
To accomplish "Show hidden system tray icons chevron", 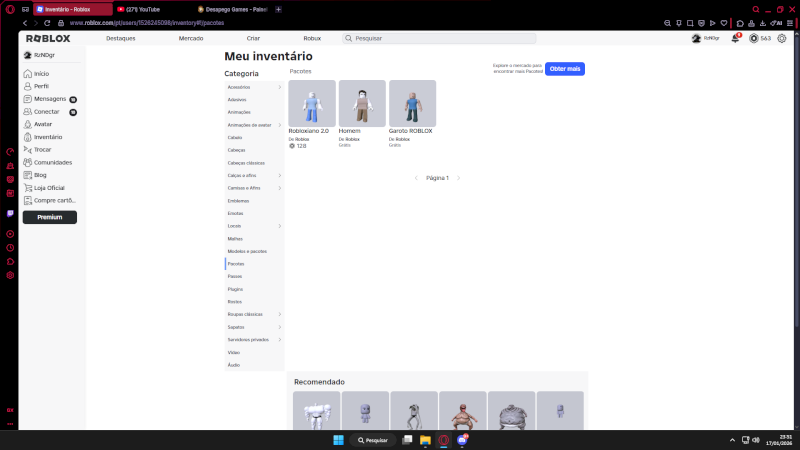I will point(732,440).
